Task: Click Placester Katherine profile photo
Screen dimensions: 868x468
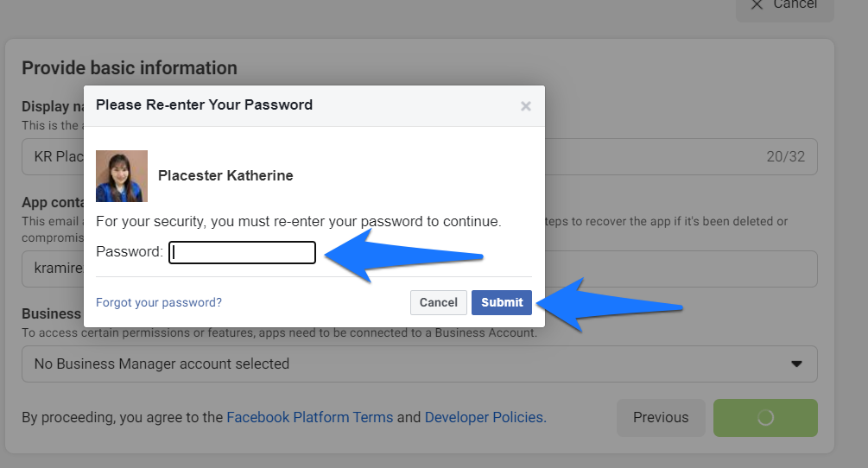Action: point(122,176)
